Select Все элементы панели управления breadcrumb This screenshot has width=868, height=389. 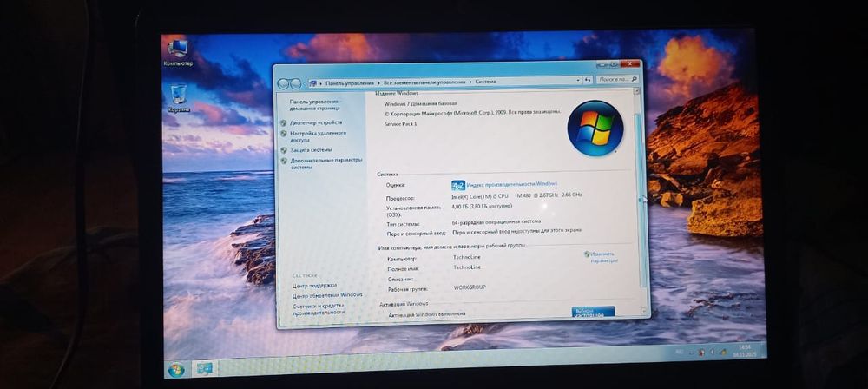coord(424,82)
